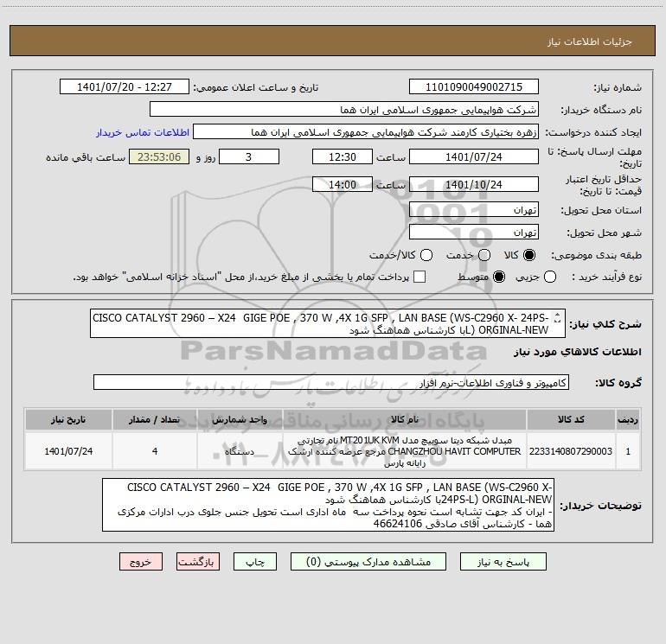Click the توضیحات خریدار text area
The height and width of the screenshot is (644, 666).
[328, 505]
